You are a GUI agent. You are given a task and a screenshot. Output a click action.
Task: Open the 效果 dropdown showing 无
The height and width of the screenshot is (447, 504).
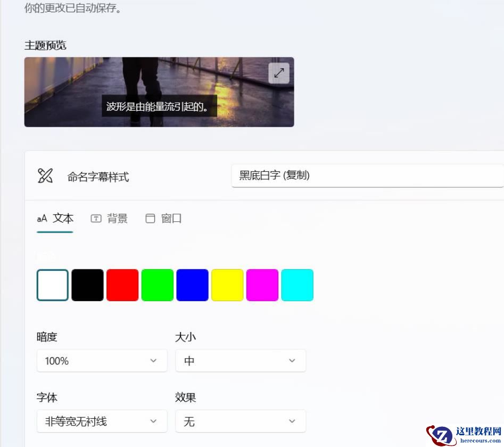click(240, 421)
